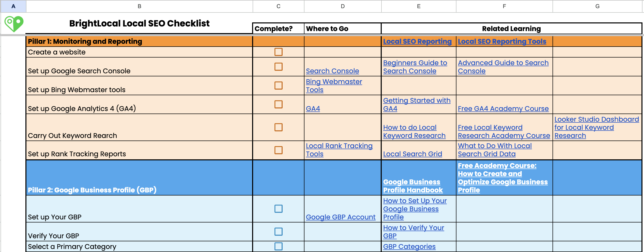Open the Looker Studio Dashboard for Local Keyword Research link
Image resolution: width=644 pixels, height=252 pixels.
click(596, 127)
